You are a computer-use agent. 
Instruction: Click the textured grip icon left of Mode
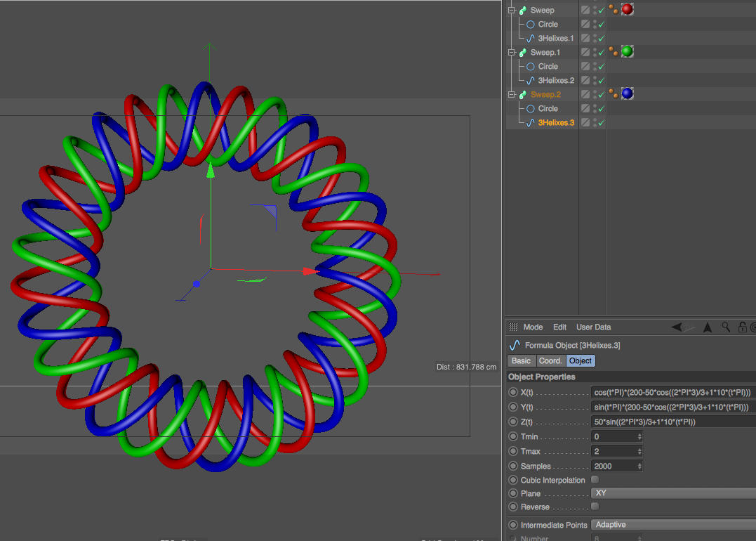512,327
